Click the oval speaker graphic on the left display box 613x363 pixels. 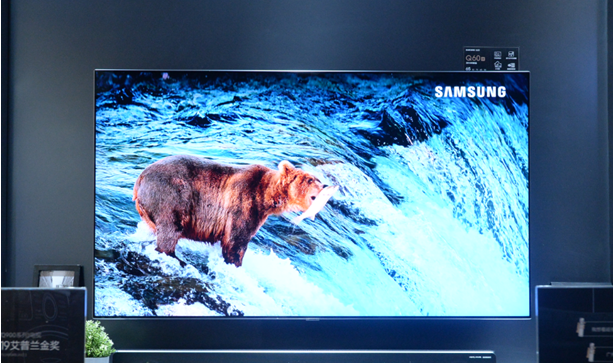point(50,307)
